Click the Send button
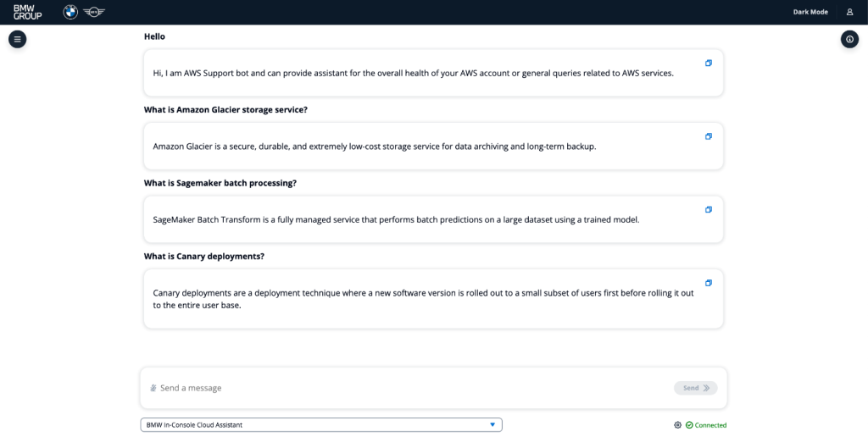Image resolution: width=868 pixels, height=437 pixels. click(695, 388)
